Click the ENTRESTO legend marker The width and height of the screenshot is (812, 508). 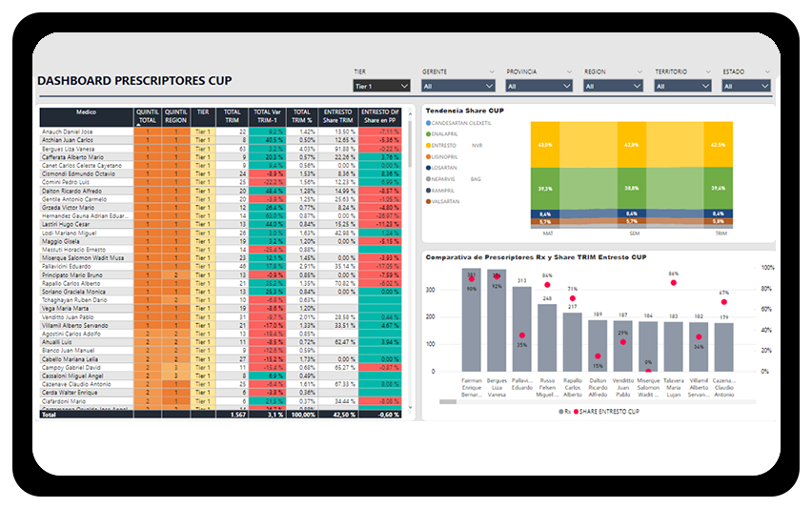pyautogui.click(x=428, y=145)
